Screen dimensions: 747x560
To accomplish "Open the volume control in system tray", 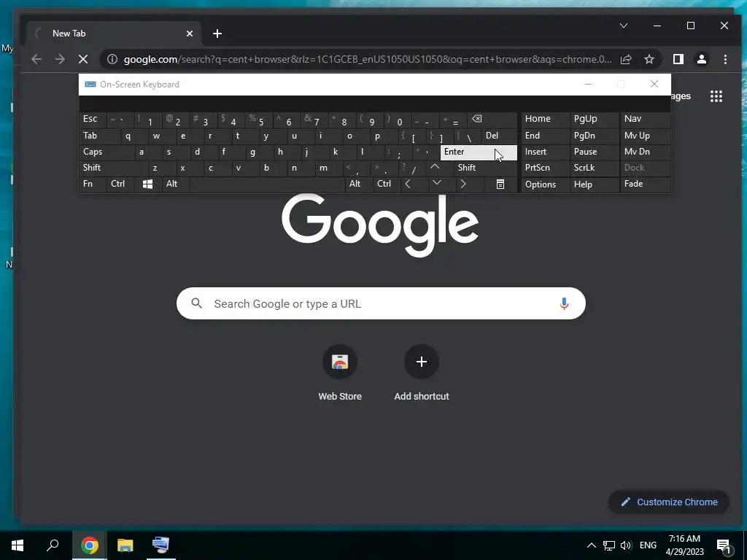I will 626,545.
